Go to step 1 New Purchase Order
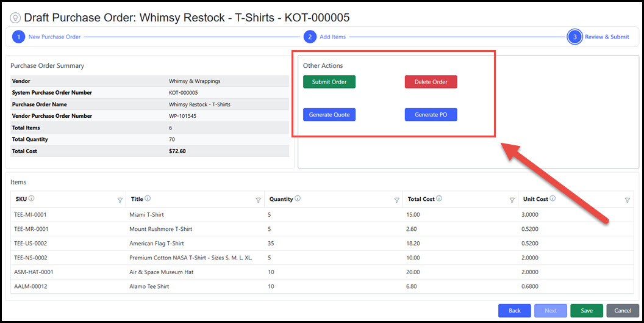 click(18, 37)
